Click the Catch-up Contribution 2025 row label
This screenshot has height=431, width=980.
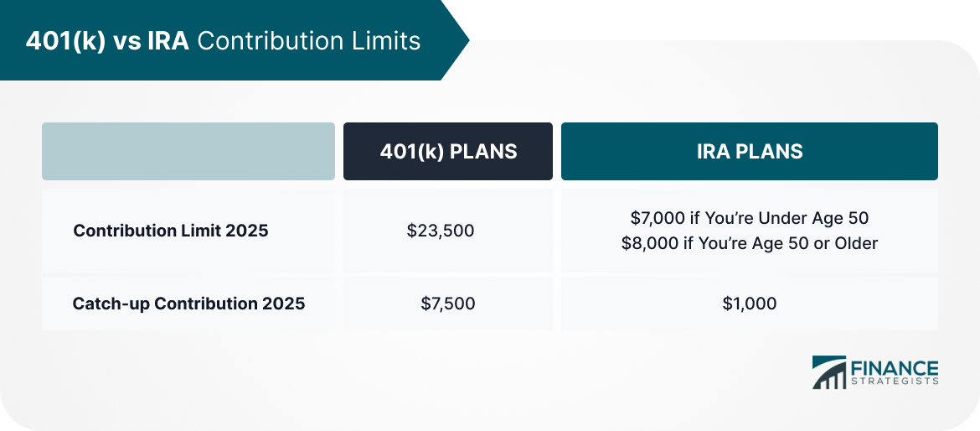pos(188,304)
